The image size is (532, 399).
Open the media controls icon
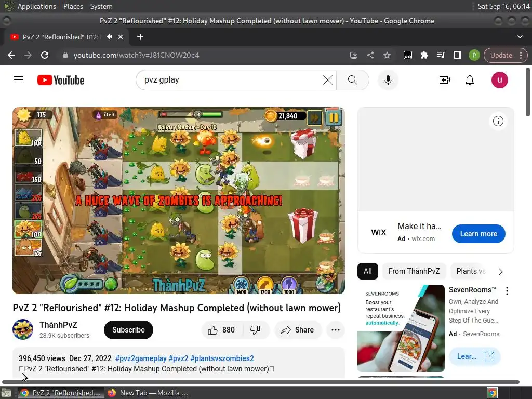(441, 55)
